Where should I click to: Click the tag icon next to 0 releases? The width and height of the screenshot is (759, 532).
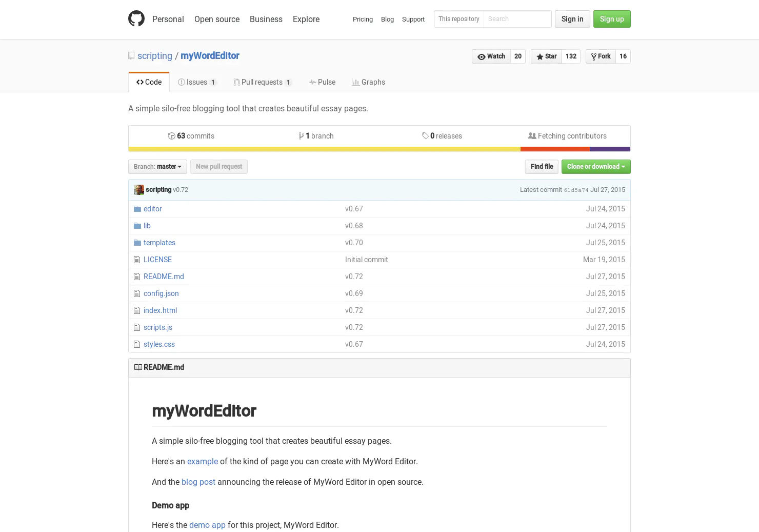pos(425,136)
